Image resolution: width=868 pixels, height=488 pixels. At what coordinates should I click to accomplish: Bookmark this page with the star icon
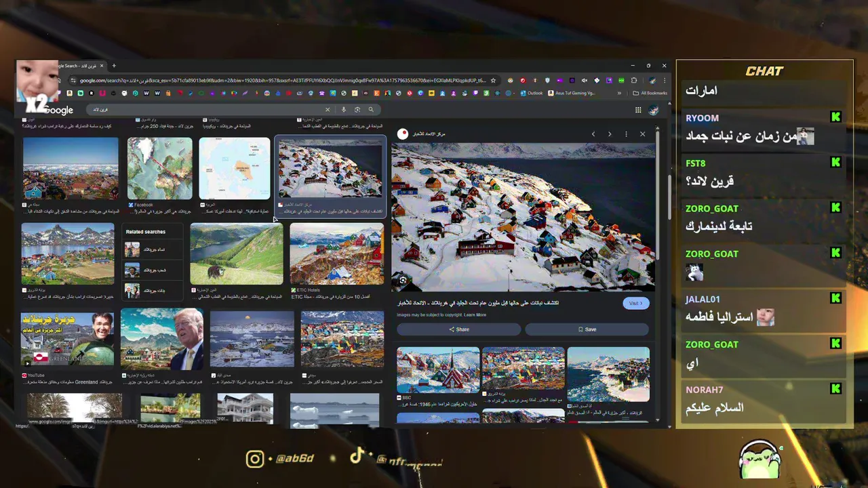pos(493,80)
